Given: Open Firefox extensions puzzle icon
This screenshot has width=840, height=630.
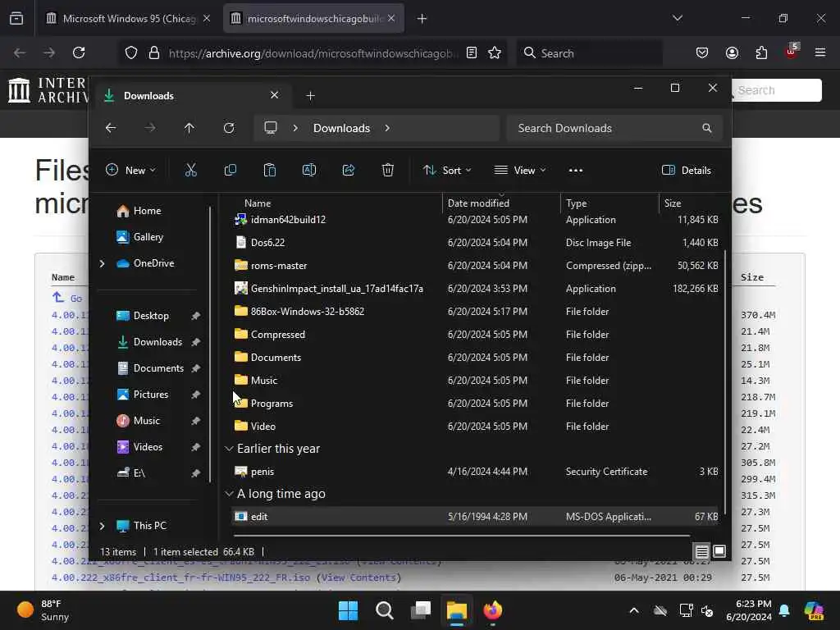Looking at the screenshot, I should point(761,52).
